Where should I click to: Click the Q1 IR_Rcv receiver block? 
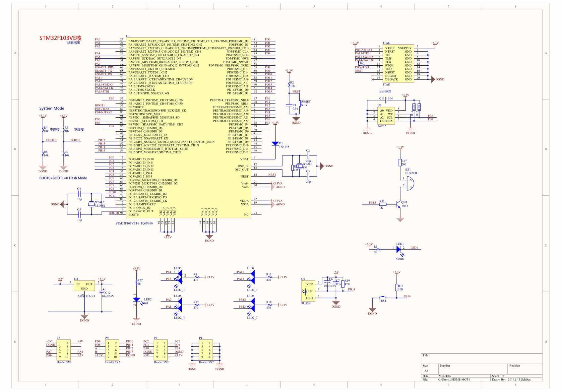[x=308, y=291]
